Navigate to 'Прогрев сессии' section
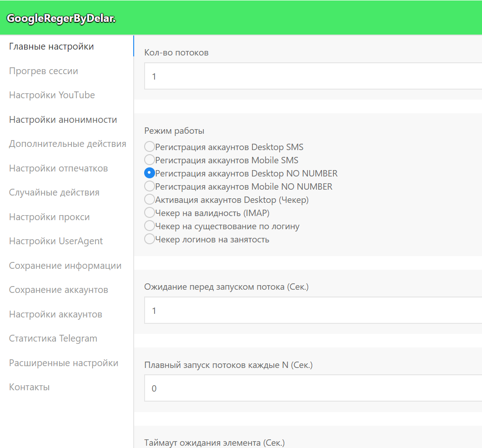The image size is (482, 448). click(43, 70)
